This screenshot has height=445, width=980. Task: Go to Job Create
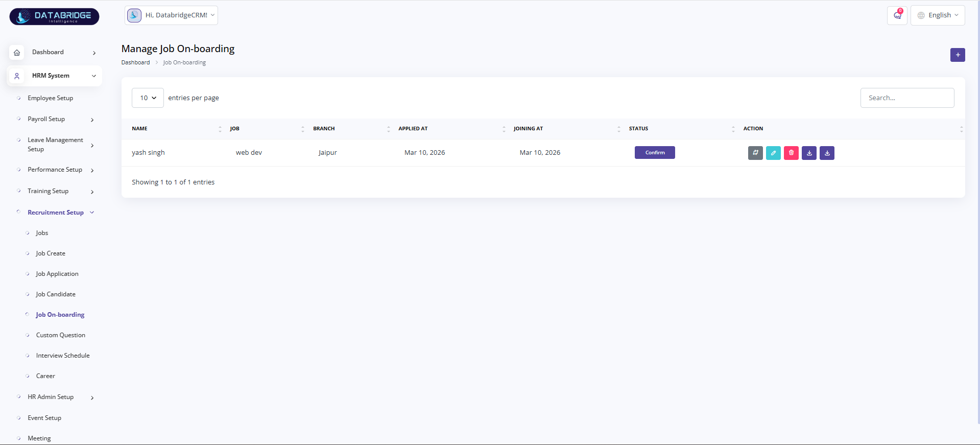(x=51, y=253)
